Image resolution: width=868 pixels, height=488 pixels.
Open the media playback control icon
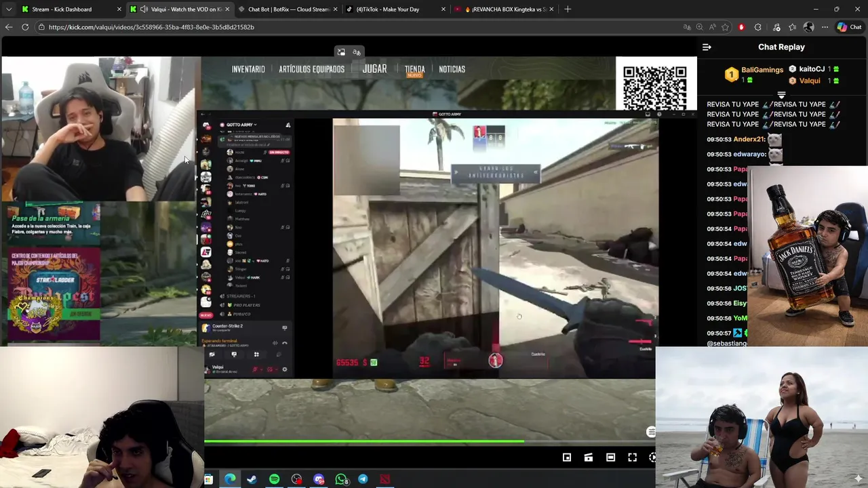(x=776, y=27)
